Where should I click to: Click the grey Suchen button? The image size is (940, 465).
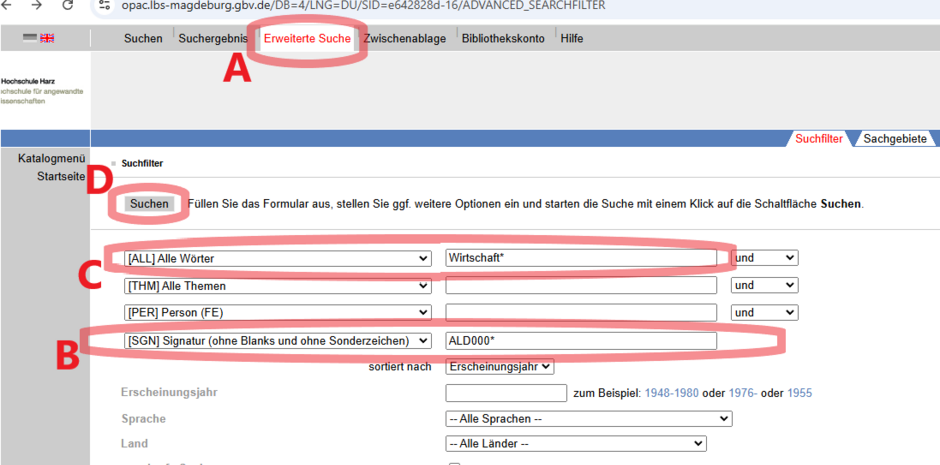[150, 204]
